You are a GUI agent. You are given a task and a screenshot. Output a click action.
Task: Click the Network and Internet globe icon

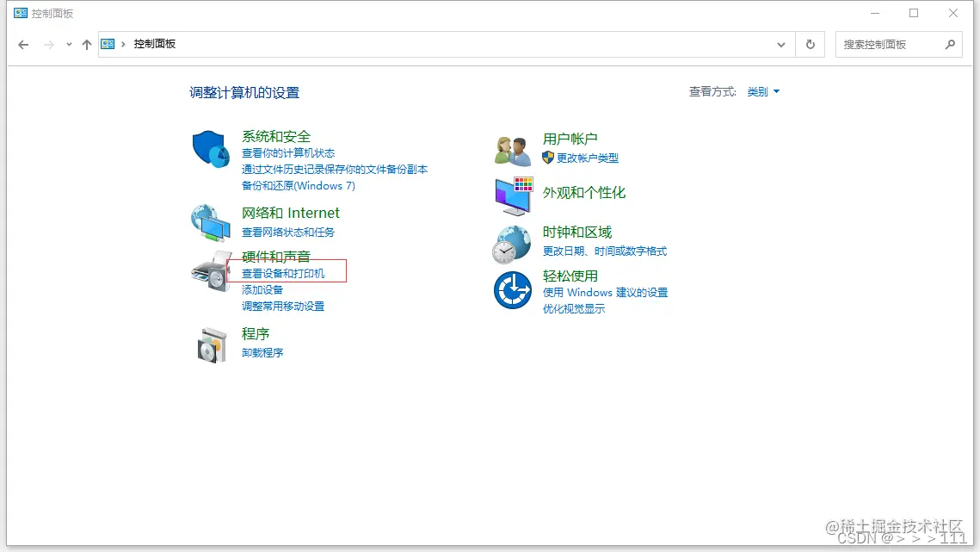(211, 223)
